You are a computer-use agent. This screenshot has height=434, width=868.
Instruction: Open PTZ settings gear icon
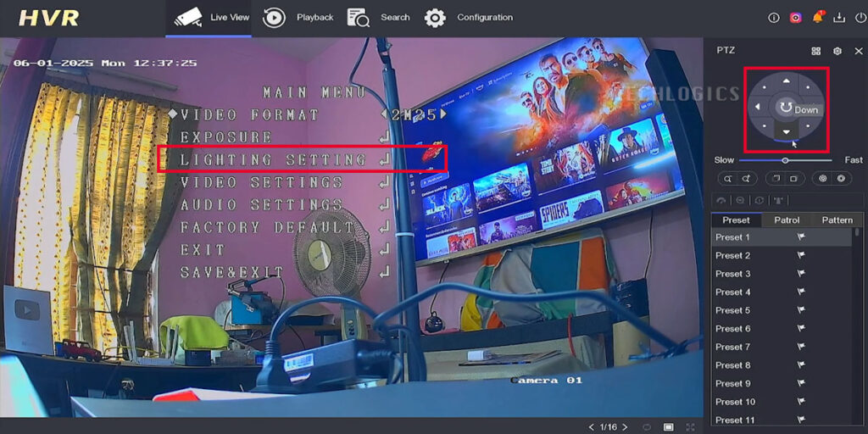[x=837, y=51]
